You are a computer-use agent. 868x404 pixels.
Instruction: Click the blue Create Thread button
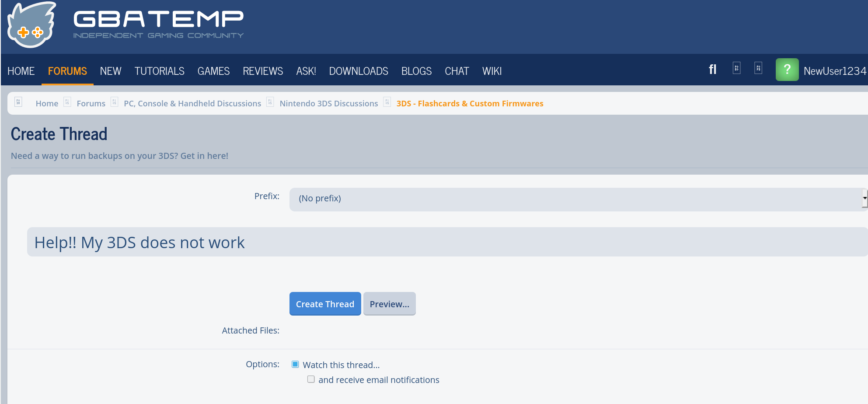(x=325, y=304)
